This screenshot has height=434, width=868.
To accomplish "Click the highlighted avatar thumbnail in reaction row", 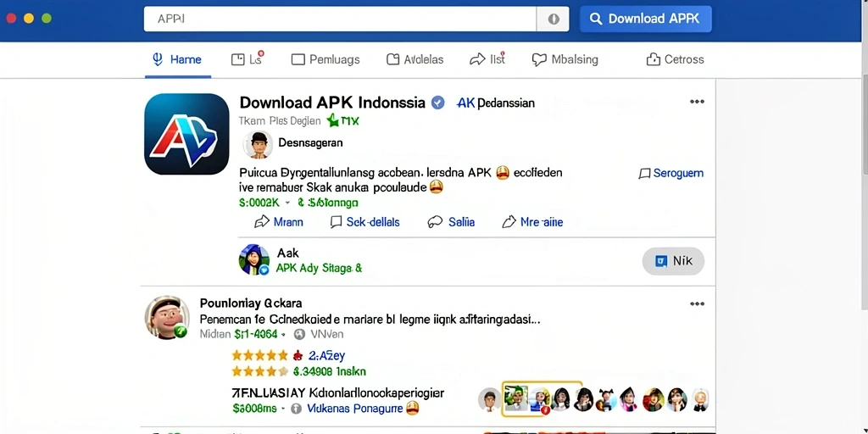I will point(517,398).
